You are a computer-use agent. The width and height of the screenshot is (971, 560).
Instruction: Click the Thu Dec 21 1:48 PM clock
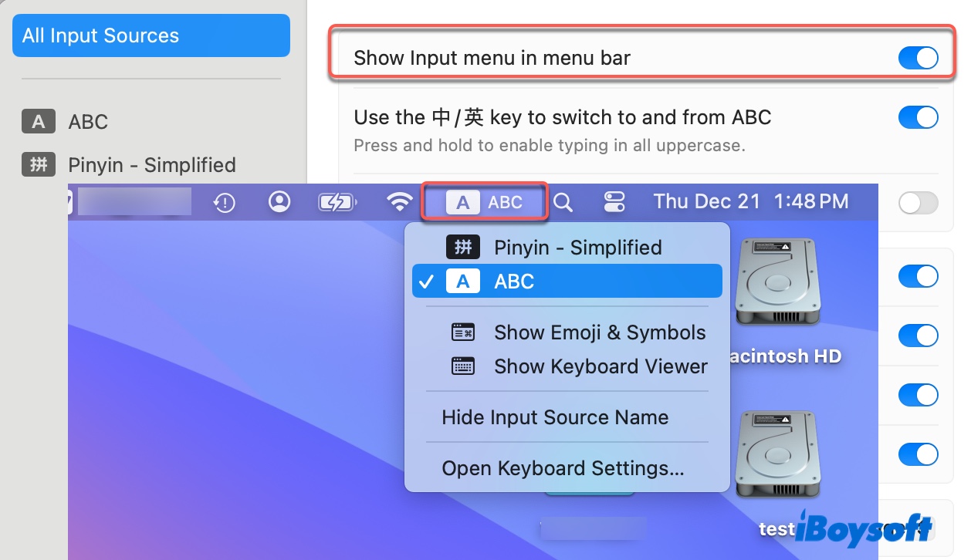751,202
